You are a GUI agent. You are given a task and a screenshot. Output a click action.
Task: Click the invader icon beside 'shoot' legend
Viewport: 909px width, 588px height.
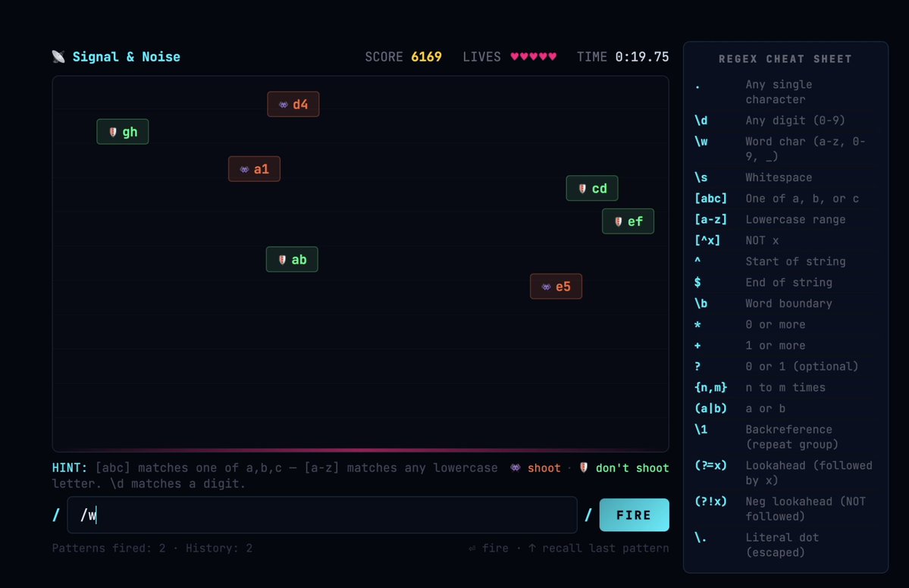pos(516,468)
